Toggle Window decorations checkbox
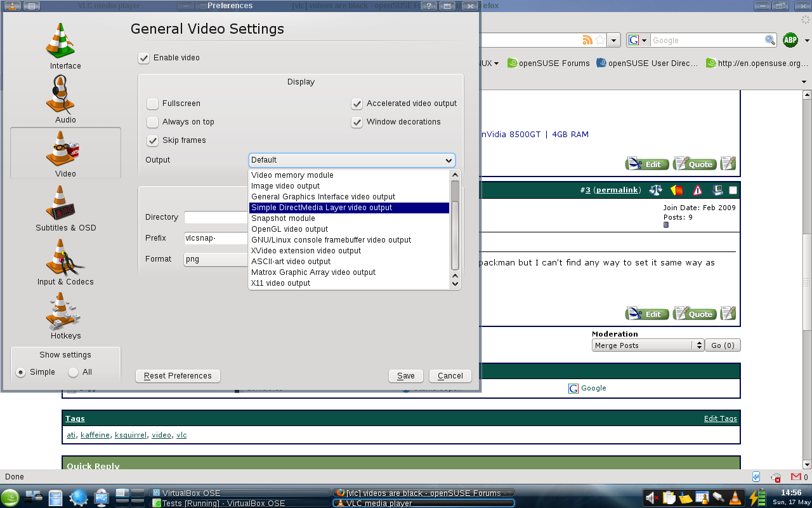812x508 pixels. [357, 122]
